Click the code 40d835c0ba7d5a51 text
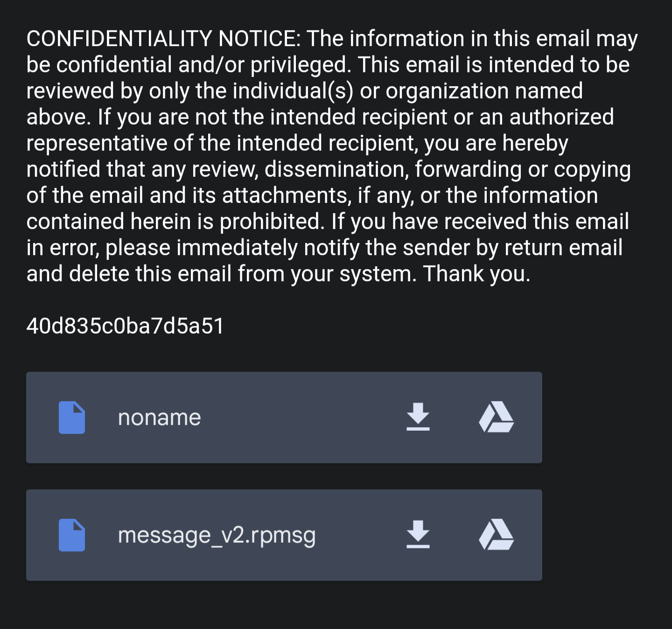 [x=125, y=326]
